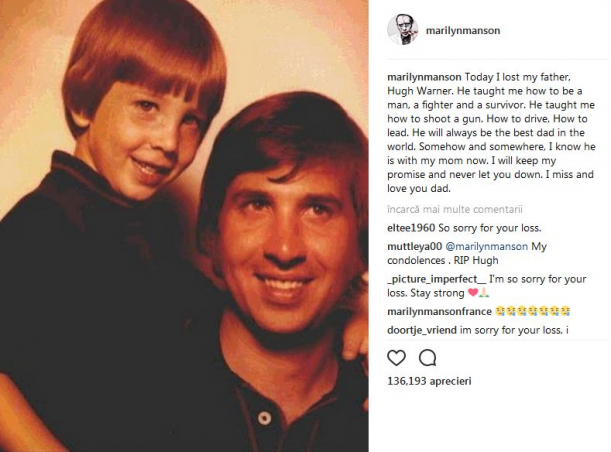611x452 pixels.
Task: Click the vintage father and son photo
Action: click(x=184, y=226)
